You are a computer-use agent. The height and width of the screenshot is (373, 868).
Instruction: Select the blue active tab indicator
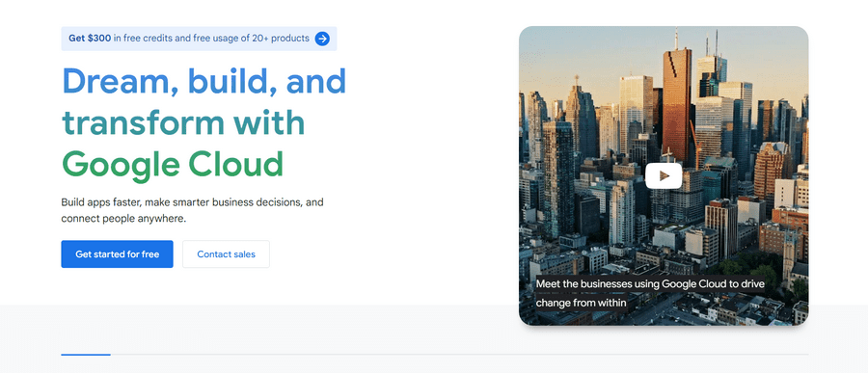pos(86,354)
